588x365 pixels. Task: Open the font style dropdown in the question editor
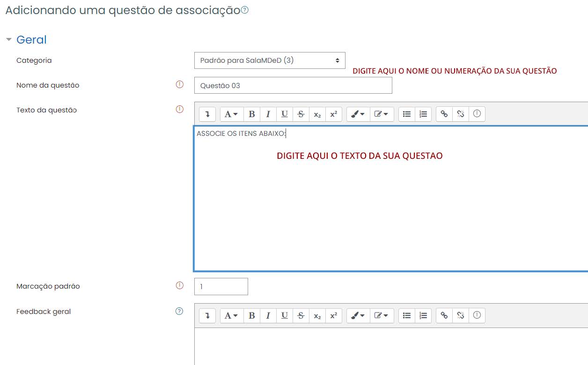231,114
